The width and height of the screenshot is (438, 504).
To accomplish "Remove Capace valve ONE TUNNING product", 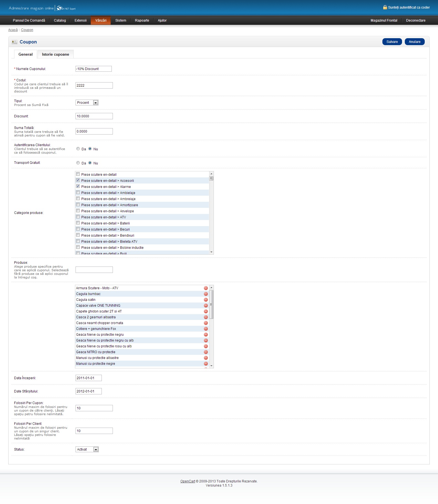I will (206, 306).
